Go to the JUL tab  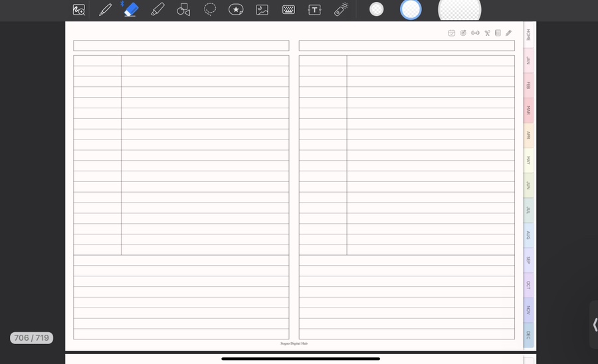pos(528,210)
